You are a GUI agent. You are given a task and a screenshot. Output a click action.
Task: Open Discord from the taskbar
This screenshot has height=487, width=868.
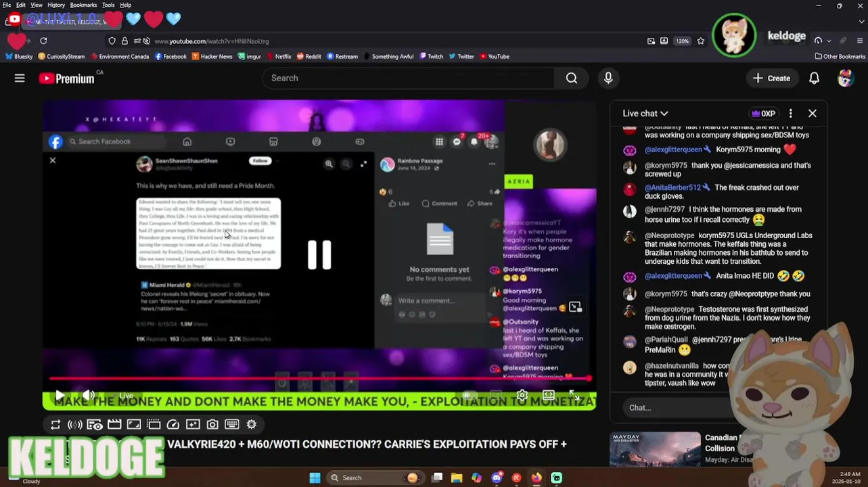click(497, 478)
